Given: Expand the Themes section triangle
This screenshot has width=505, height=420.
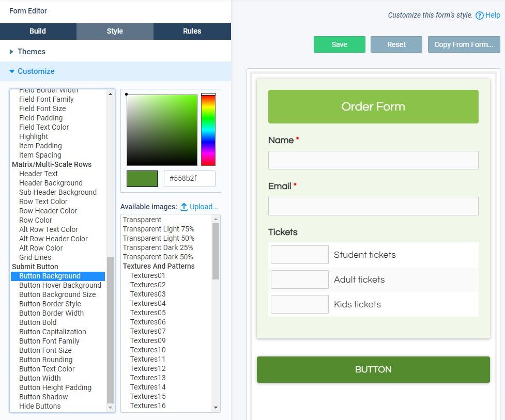Looking at the screenshot, I should coord(11,52).
